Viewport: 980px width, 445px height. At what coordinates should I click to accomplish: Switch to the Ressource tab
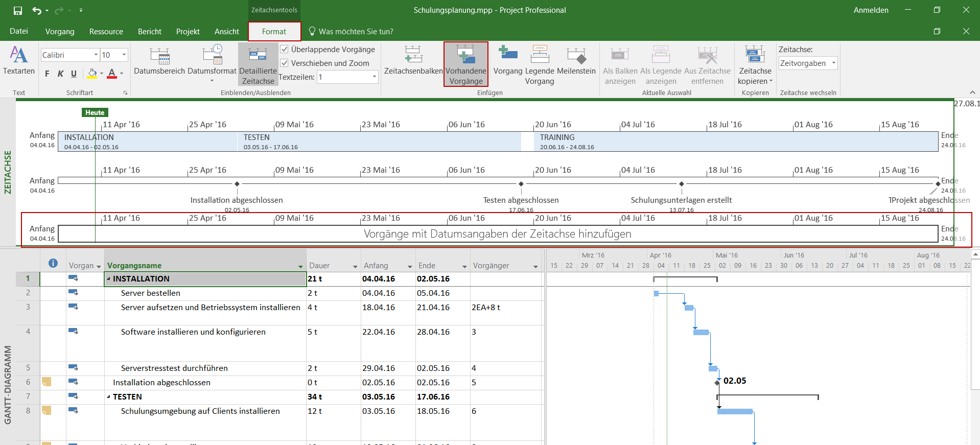click(106, 32)
